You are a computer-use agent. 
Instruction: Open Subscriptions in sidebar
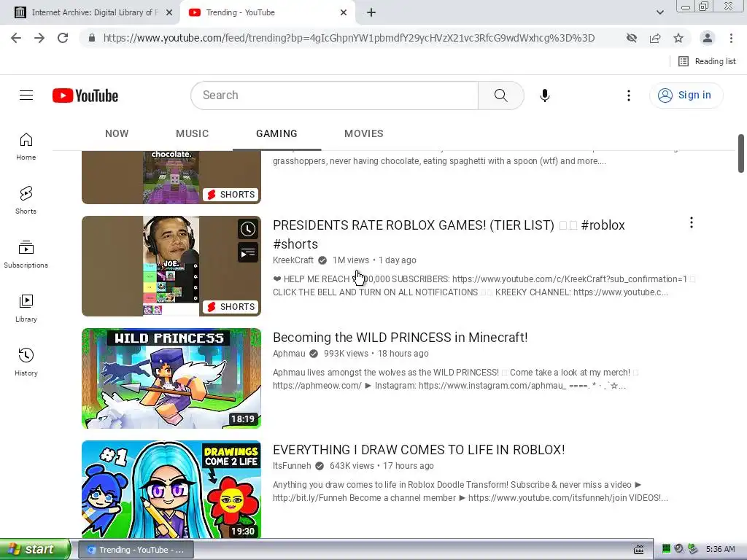(26, 254)
